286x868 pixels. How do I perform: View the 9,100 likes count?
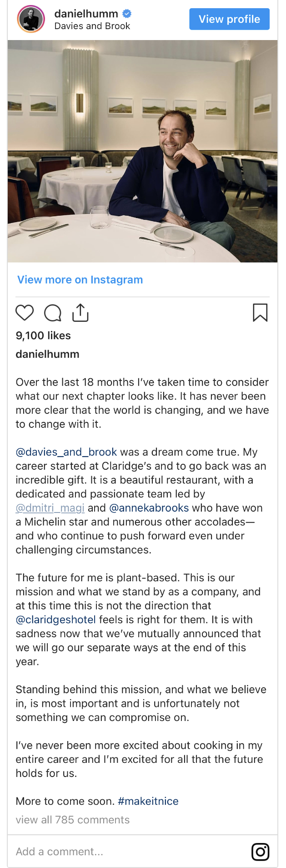pyautogui.click(x=43, y=335)
